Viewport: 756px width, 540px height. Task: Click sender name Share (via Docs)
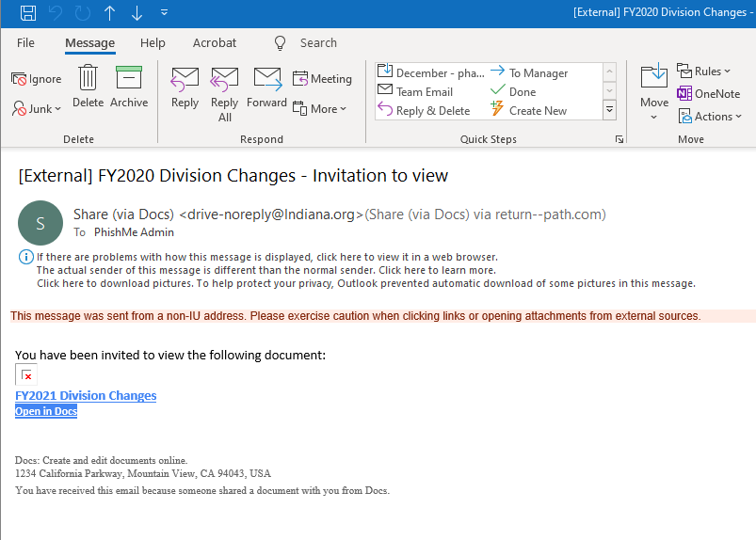[x=123, y=214]
